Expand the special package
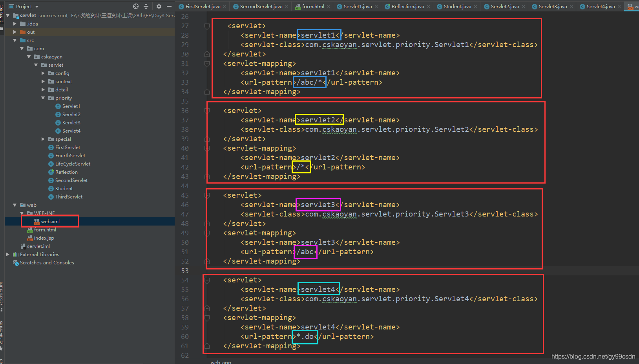Viewport: 639px width, 364px height. [x=43, y=139]
